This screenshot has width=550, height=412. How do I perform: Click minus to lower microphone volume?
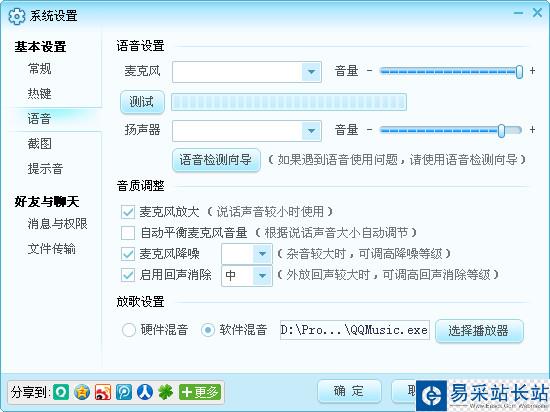pos(369,71)
